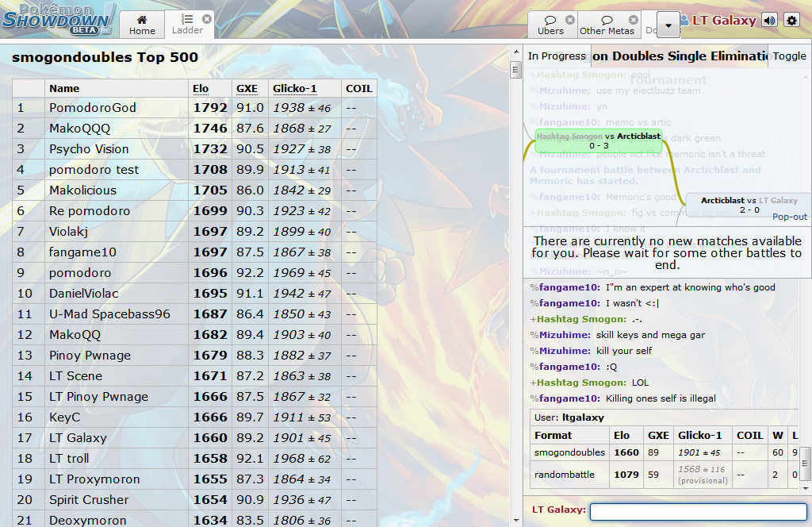Open the options gear menu
Viewport: 812px width, 527px height.
pos(791,21)
